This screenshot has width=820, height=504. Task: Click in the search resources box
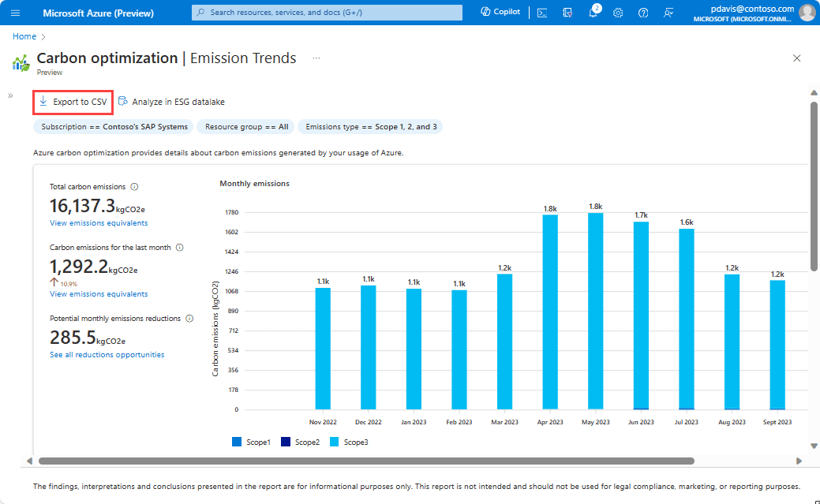tap(327, 13)
